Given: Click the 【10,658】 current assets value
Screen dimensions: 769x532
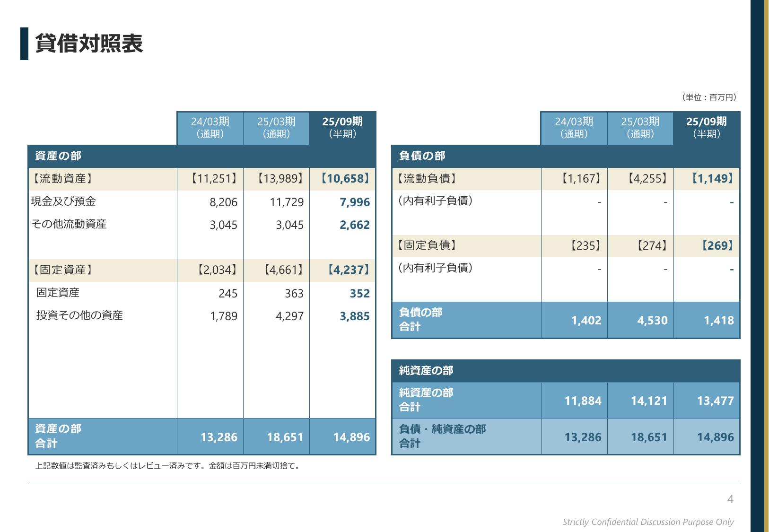Looking at the screenshot, I should [343, 179].
